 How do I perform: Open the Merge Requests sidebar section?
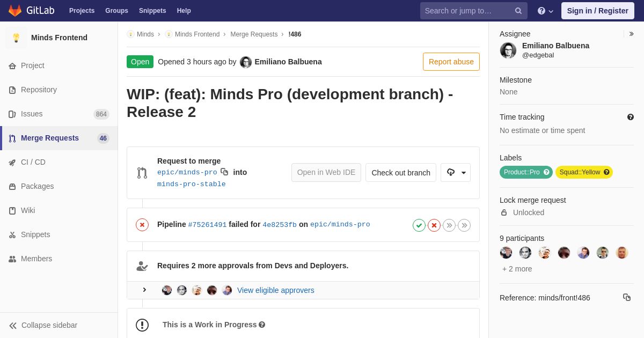59,138
